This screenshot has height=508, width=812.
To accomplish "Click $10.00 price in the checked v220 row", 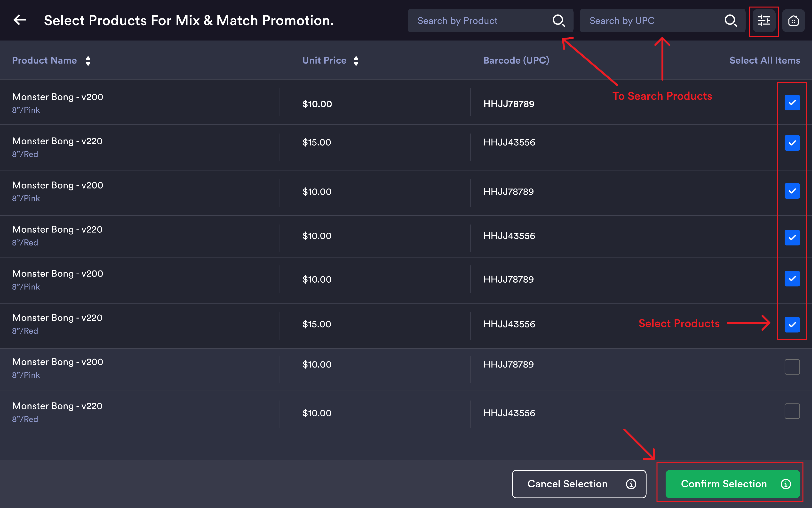I will click(317, 236).
